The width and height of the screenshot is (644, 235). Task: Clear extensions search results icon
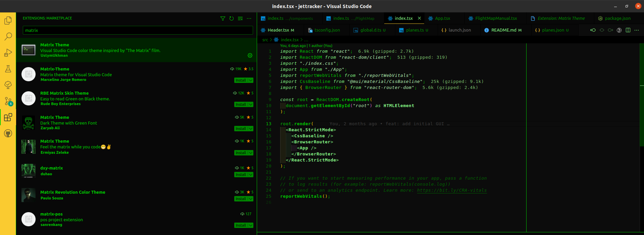coord(240,18)
